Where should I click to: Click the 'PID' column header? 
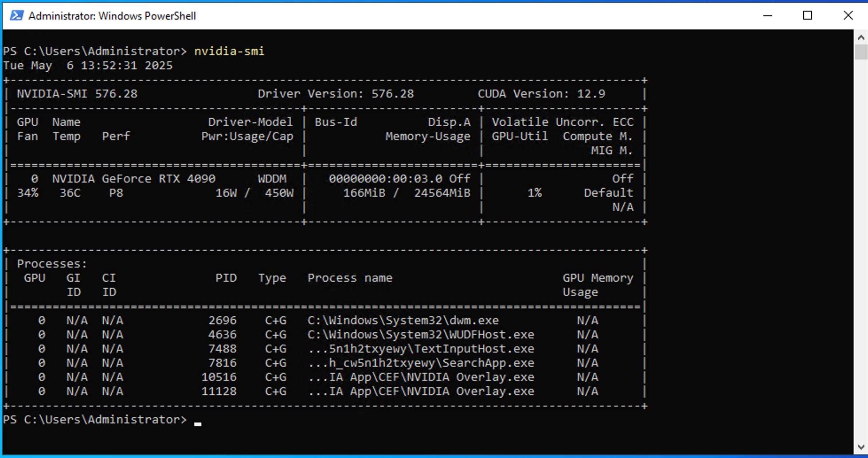(x=226, y=278)
